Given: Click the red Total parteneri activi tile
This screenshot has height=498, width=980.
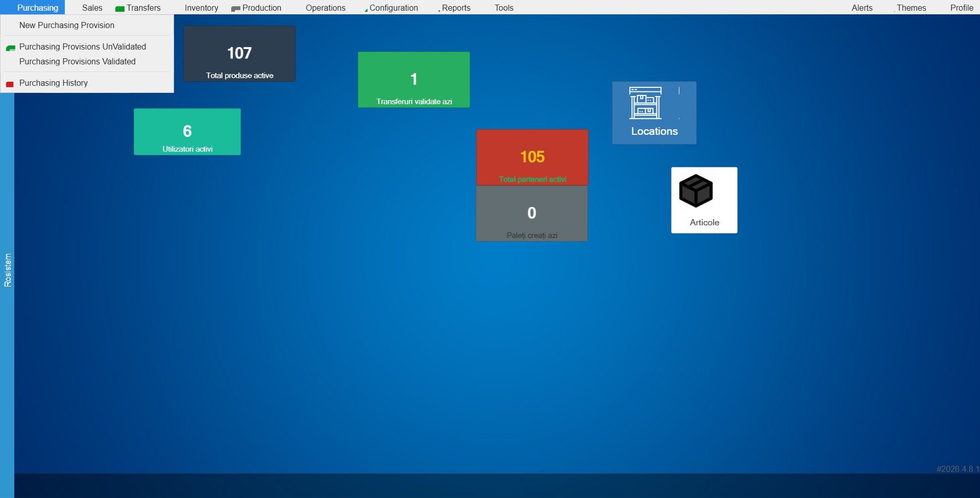Looking at the screenshot, I should [x=532, y=157].
